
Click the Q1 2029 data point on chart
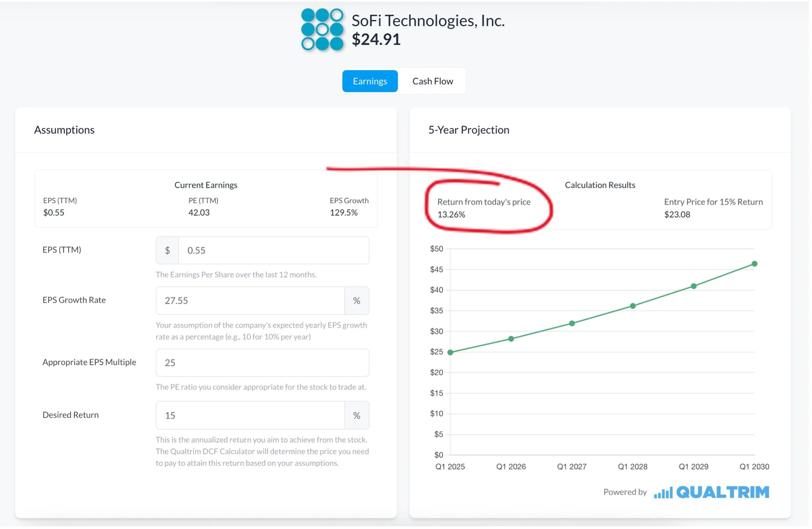(694, 286)
